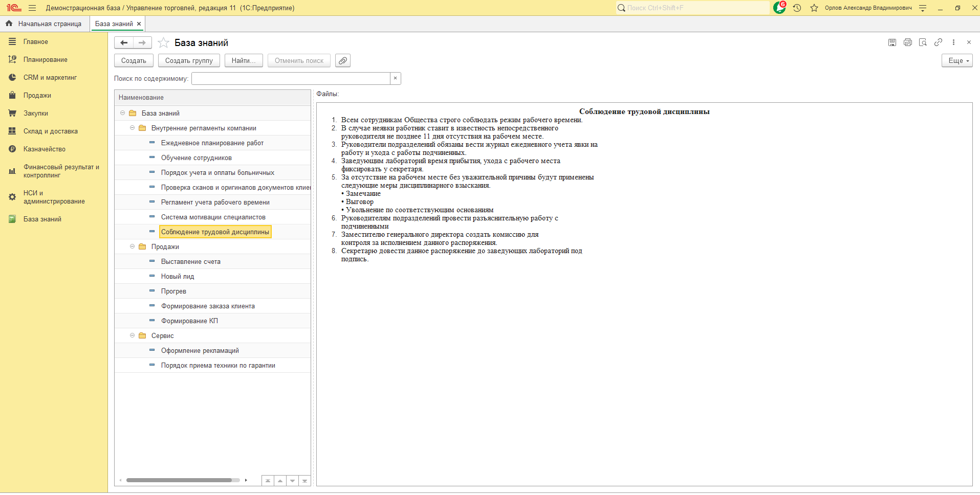Click the Найти... button
Image resolution: width=980 pixels, height=495 pixels.
244,61
